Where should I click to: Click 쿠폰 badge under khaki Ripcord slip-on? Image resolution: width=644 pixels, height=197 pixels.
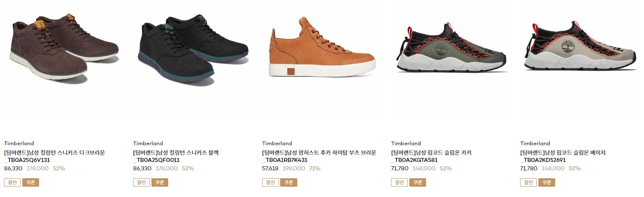pos(418,182)
